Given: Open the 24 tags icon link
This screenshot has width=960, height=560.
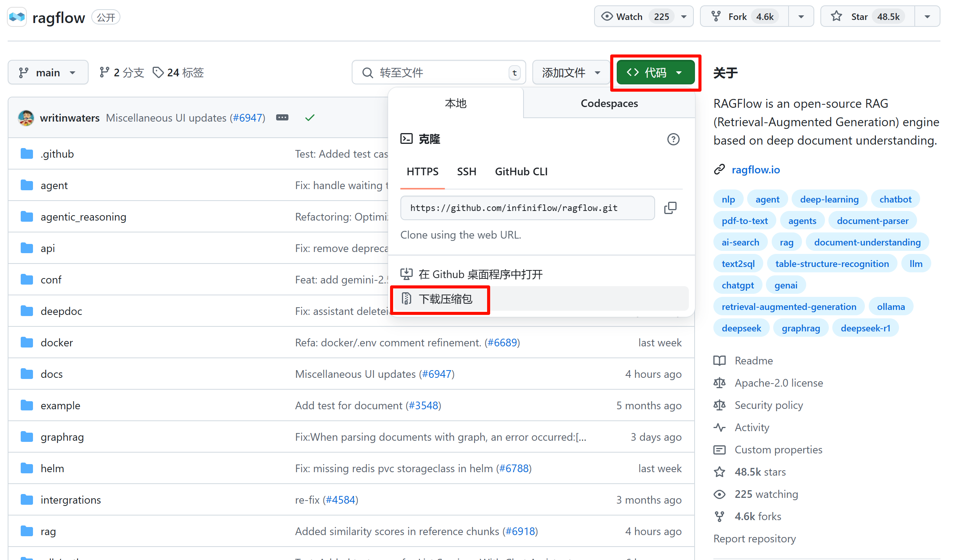Looking at the screenshot, I should [x=178, y=72].
